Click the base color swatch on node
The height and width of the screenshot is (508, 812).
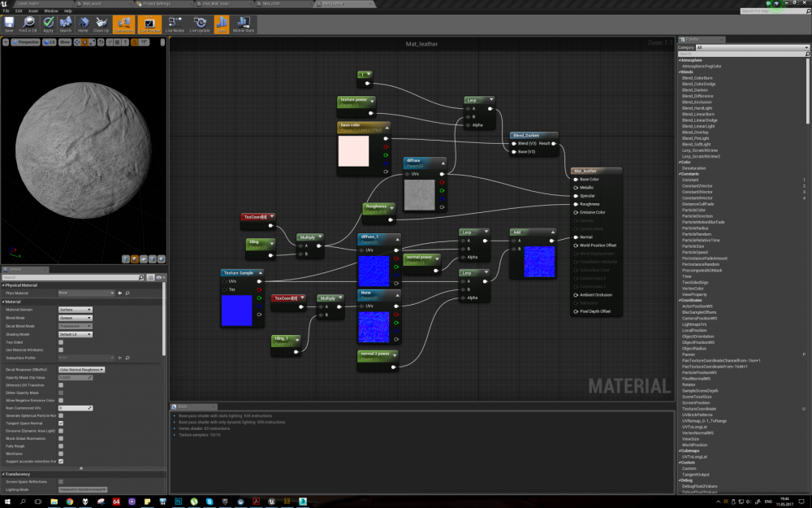[354, 151]
